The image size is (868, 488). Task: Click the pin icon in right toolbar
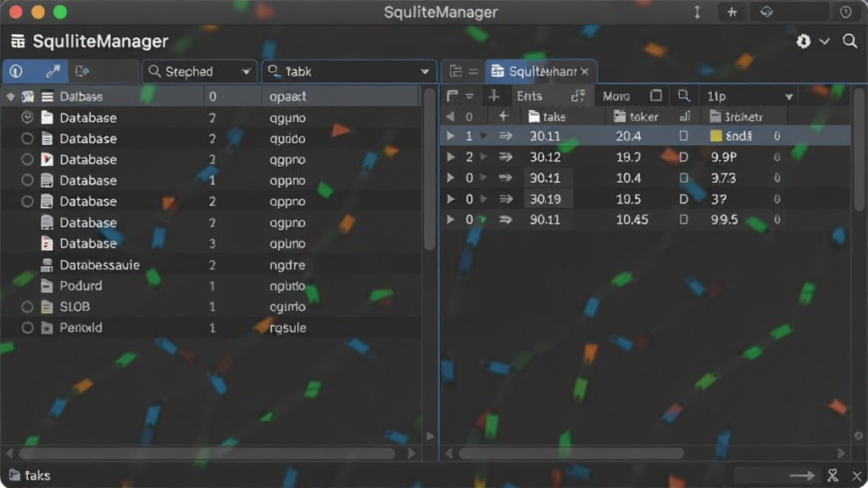[x=494, y=97]
